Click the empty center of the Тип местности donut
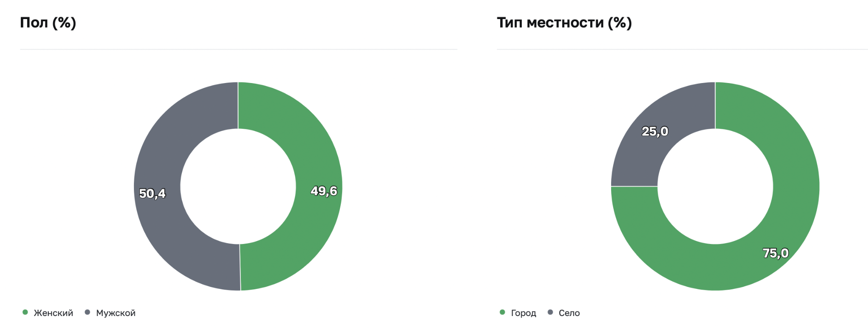Image resolution: width=868 pixels, height=330 pixels. click(x=715, y=186)
